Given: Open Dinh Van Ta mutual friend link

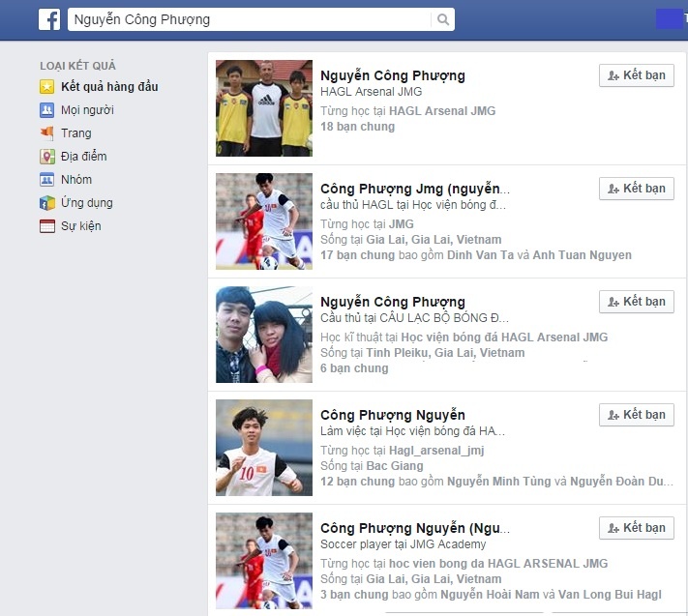Looking at the screenshot, I should pos(480,255).
